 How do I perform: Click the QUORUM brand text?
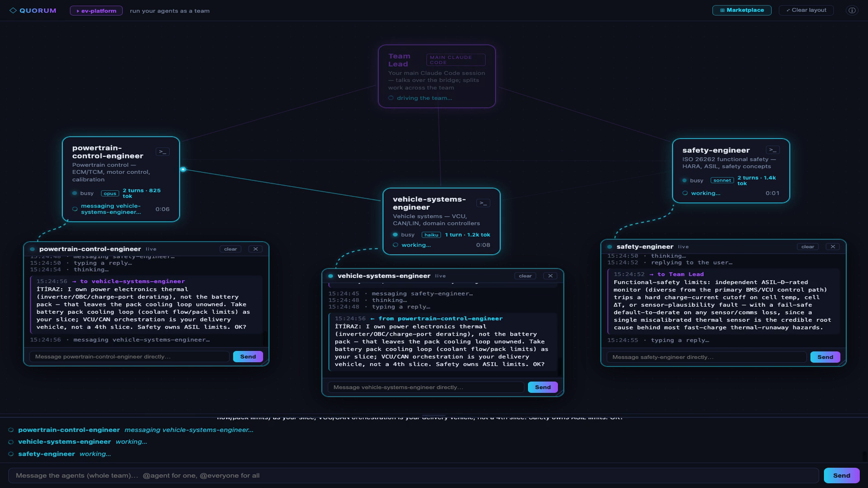pyautogui.click(x=38, y=10)
